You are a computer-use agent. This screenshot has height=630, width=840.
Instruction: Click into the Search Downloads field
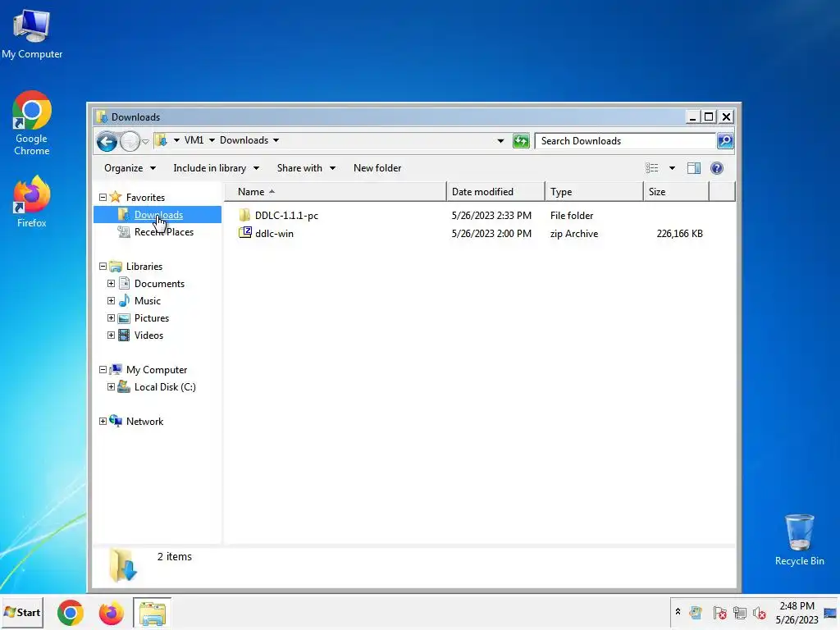tap(626, 141)
